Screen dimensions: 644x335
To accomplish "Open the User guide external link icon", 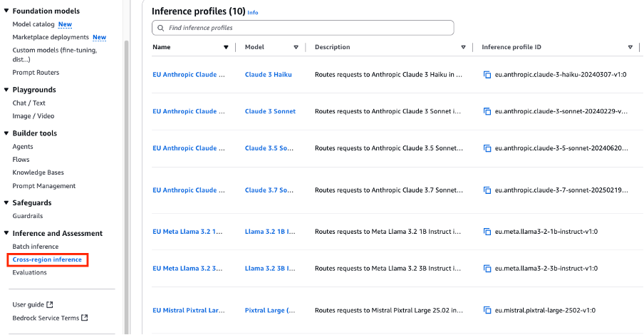I will pos(50,304).
